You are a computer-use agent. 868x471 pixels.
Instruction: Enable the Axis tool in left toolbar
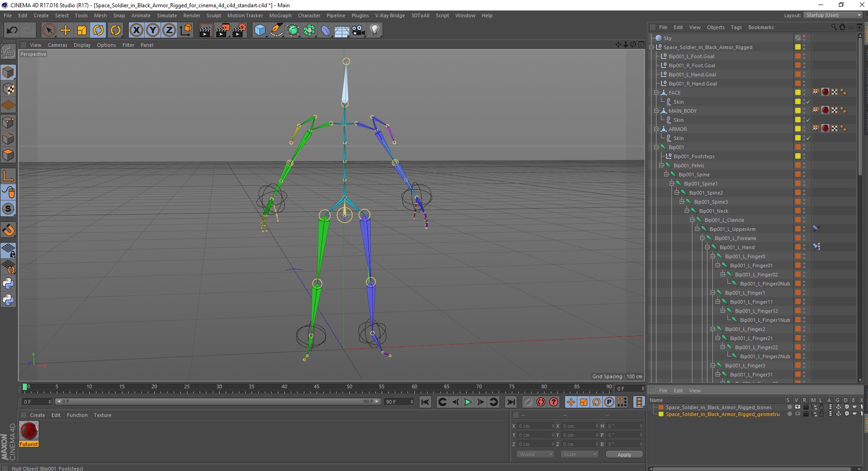[8, 176]
